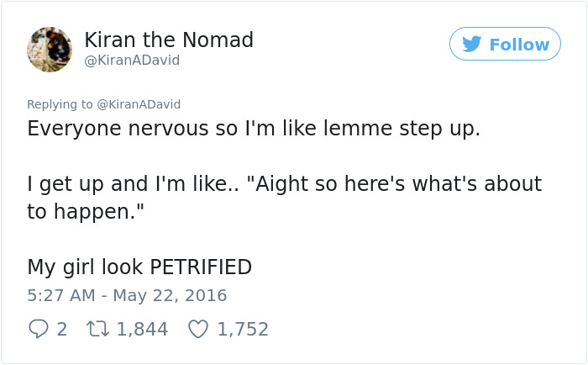The image size is (588, 365).
Task: Open the Kiran the Nomad display name
Action: pyautogui.click(x=169, y=40)
